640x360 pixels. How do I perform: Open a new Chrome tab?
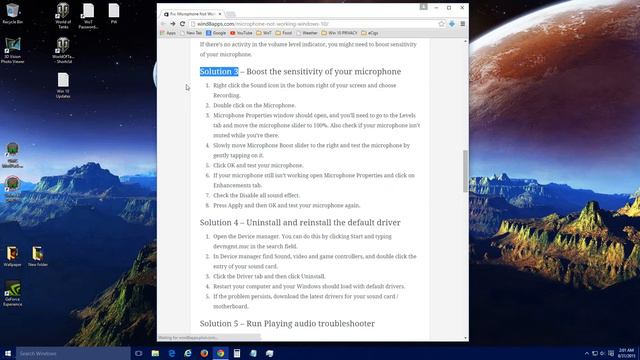[230, 14]
